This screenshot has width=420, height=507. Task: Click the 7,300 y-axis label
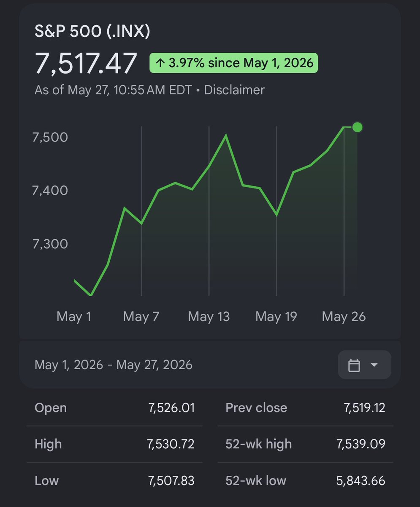pos(50,244)
